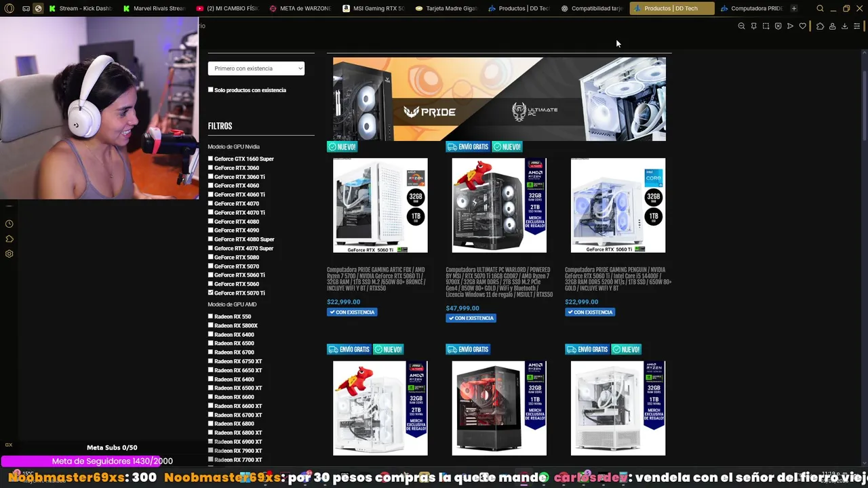Screen dimensions: 868x488
Task: Open the WARLORD black PC thumbnail
Action: click(x=499, y=205)
